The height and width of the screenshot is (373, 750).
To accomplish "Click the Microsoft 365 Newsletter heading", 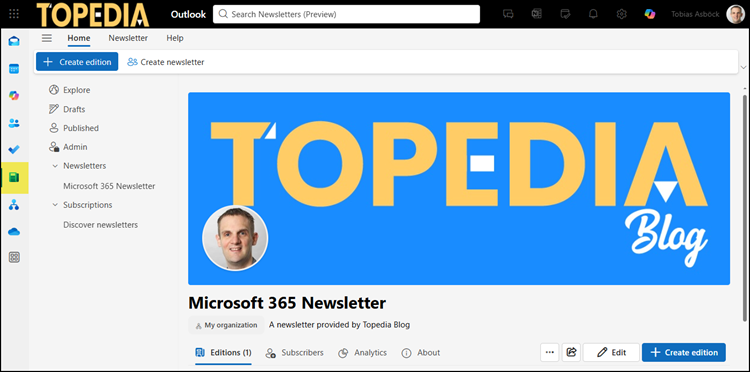I will tap(287, 303).
